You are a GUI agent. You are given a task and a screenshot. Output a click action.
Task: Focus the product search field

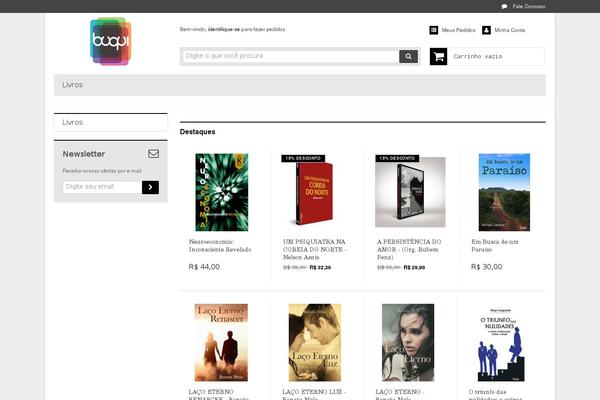(x=291, y=56)
